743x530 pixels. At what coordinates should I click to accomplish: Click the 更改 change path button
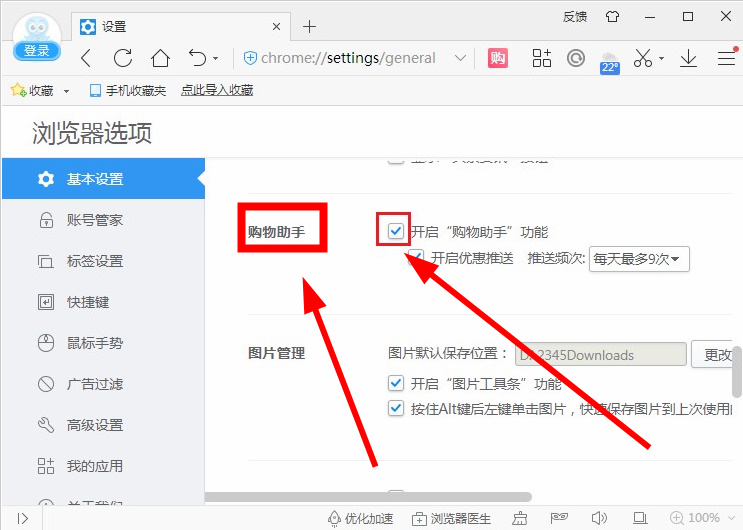[x=714, y=354]
